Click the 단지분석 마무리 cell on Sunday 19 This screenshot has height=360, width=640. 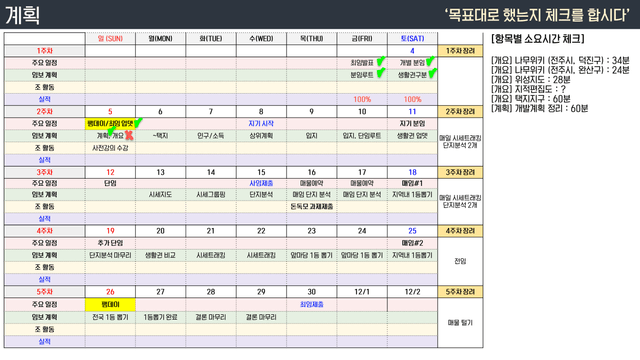[110, 255]
